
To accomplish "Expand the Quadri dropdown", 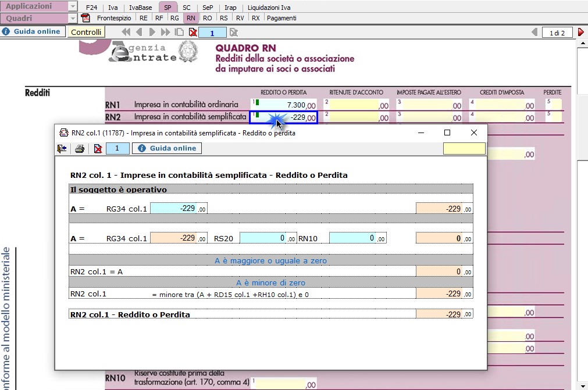I will [73, 19].
